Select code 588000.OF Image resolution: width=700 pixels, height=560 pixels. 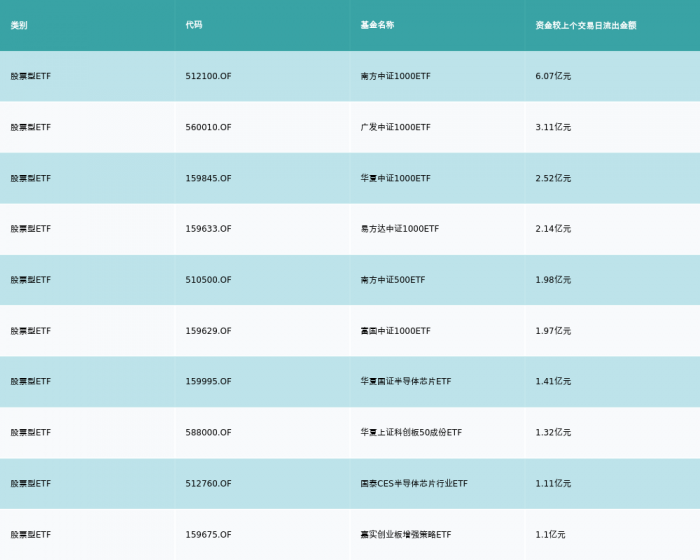coord(208,432)
